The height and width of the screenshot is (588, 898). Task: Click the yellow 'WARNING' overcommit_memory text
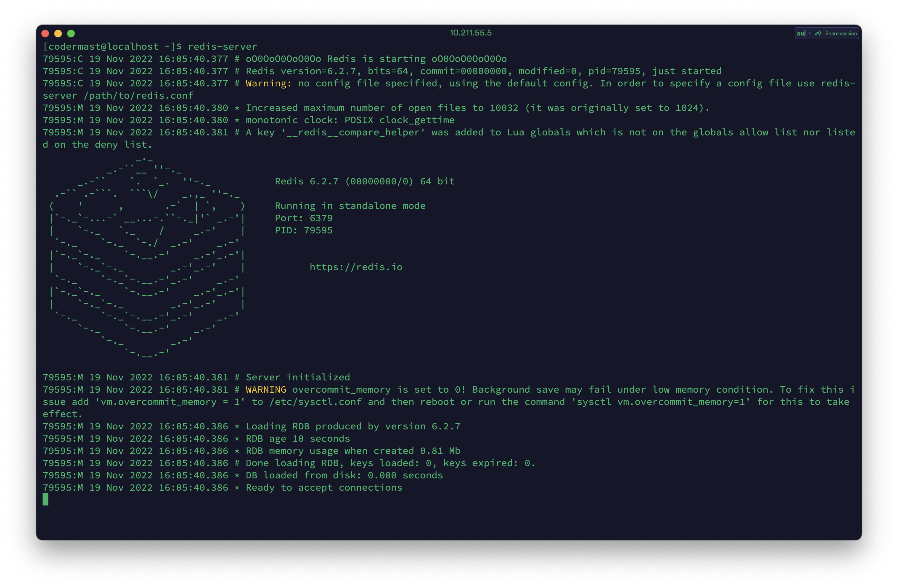[266, 390]
